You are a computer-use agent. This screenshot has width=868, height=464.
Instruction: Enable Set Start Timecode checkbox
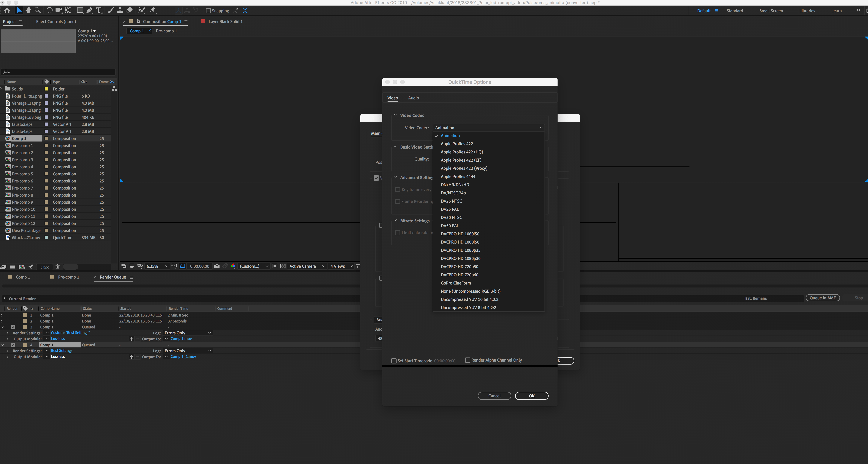(x=394, y=361)
